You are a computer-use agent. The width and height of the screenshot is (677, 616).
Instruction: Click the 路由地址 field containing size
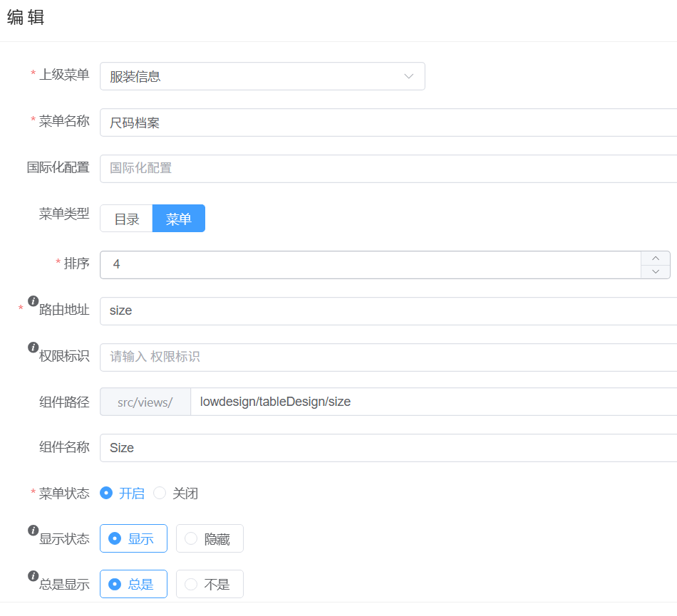click(388, 311)
